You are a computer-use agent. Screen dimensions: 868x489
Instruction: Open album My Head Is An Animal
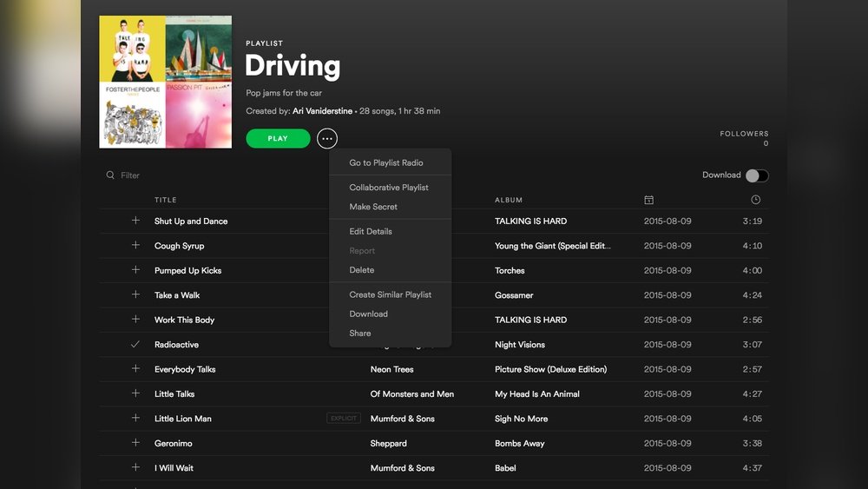click(537, 393)
